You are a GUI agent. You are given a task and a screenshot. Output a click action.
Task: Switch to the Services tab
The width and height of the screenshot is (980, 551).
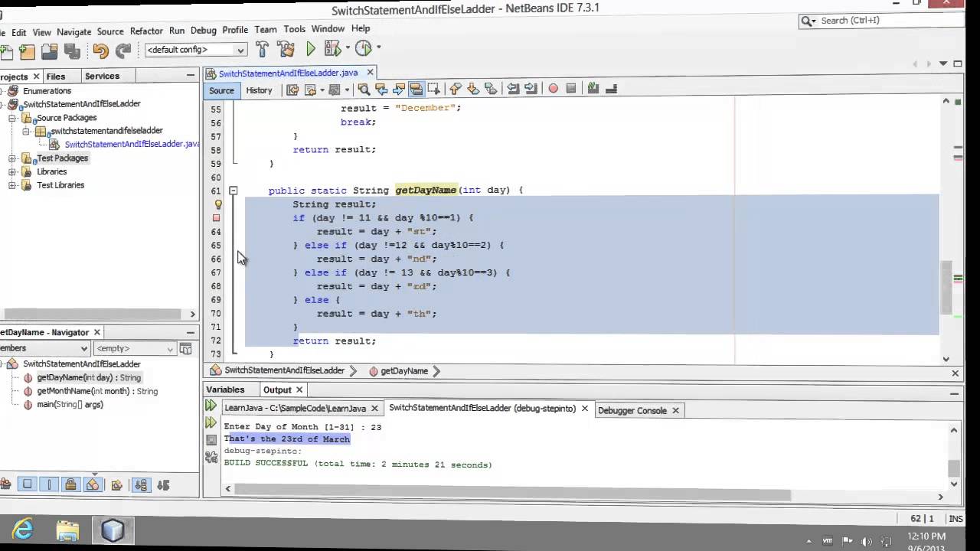coord(102,76)
